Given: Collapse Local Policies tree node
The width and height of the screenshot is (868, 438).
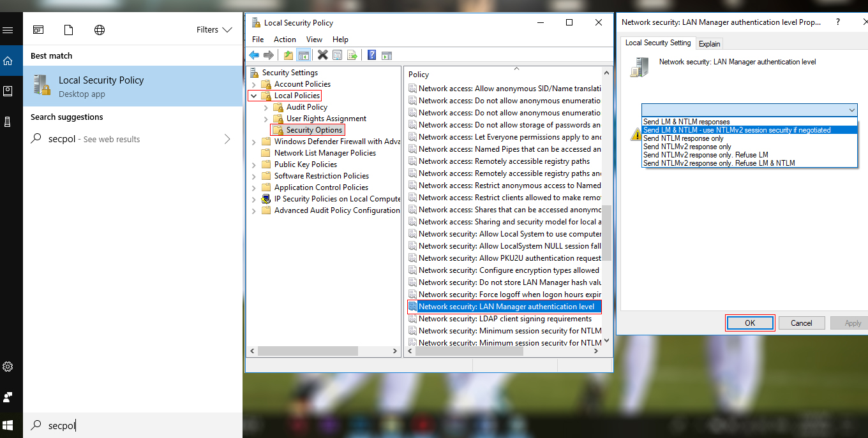Looking at the screenshot, I should click(x=254, y=96).
